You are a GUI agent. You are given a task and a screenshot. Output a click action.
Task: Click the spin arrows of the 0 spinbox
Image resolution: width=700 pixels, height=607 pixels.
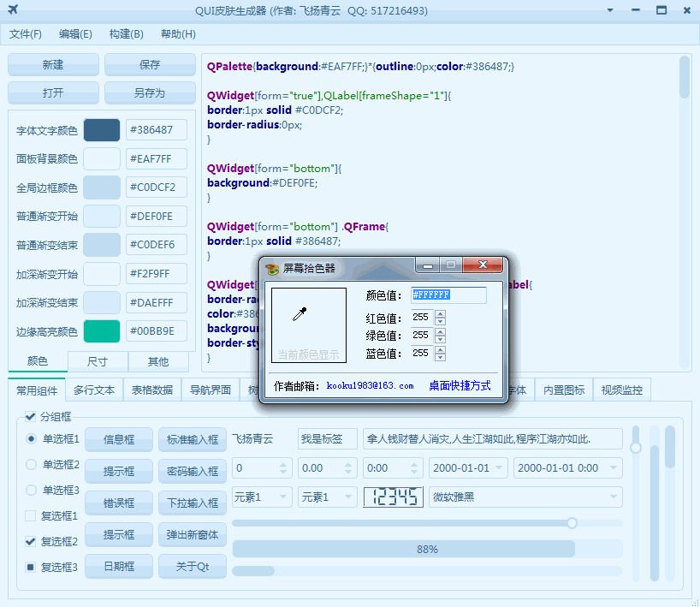[283, 467]
